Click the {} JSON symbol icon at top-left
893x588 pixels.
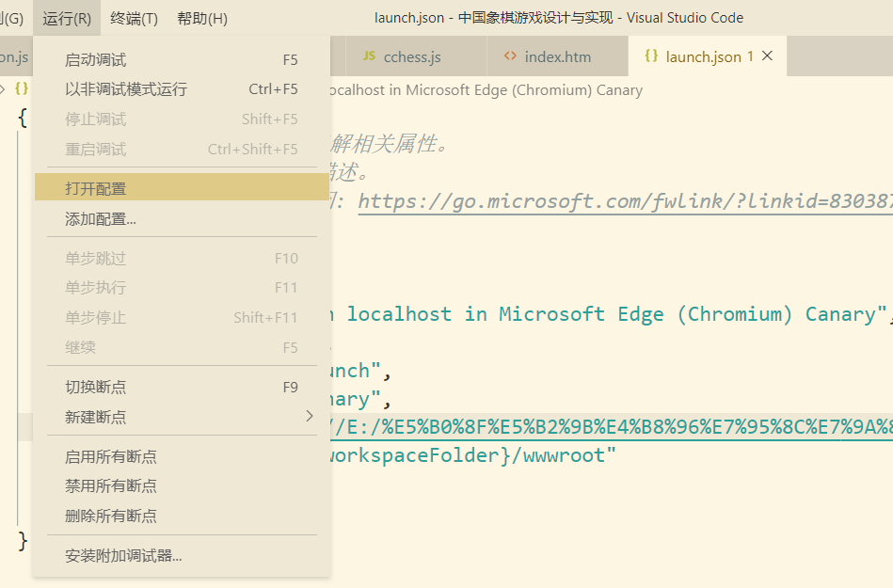click(22, 87)
